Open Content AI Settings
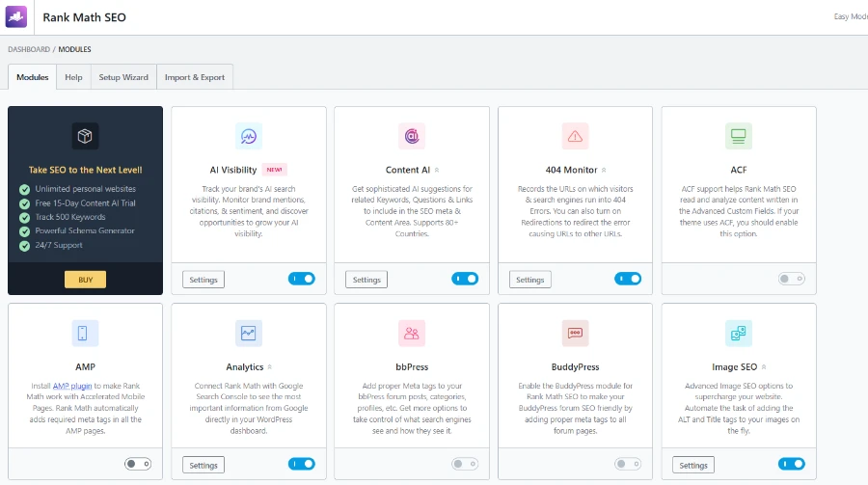 click(366, 280)
